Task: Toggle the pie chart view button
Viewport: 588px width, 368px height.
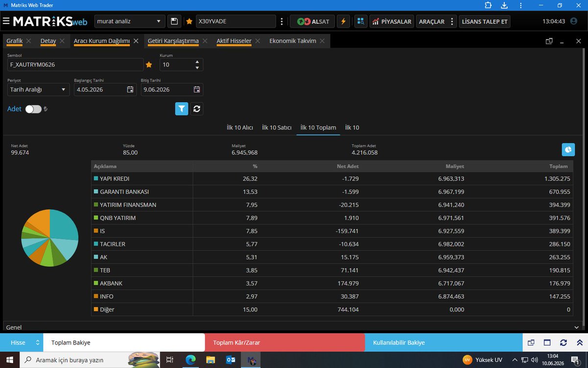Action: 568,150
